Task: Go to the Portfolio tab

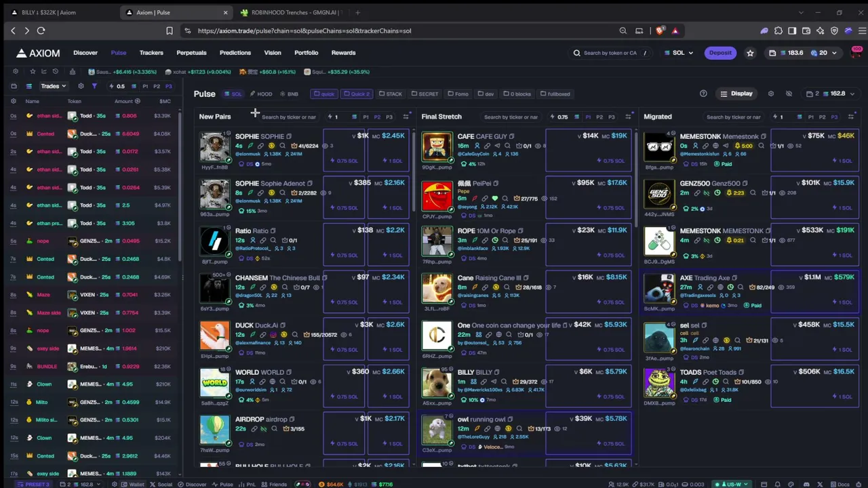Action: point(306,53)
